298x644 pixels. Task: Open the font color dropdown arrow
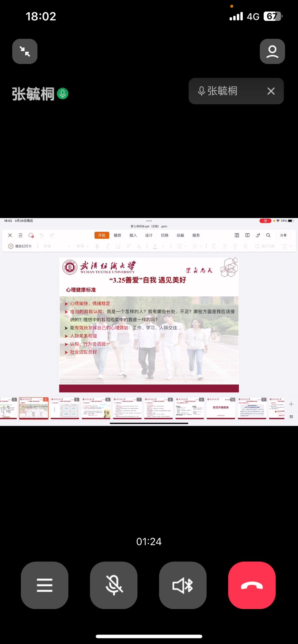(x=163, y=246)
